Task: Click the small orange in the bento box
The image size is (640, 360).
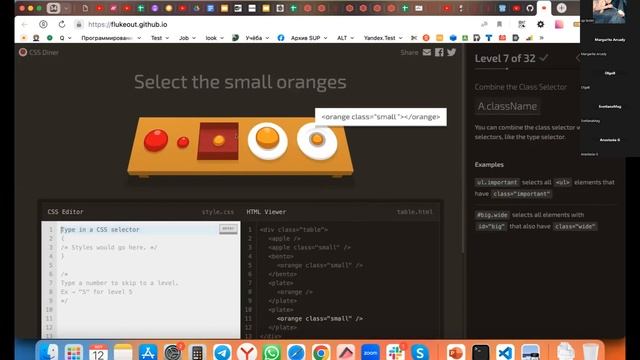Action: pos(219,140)
